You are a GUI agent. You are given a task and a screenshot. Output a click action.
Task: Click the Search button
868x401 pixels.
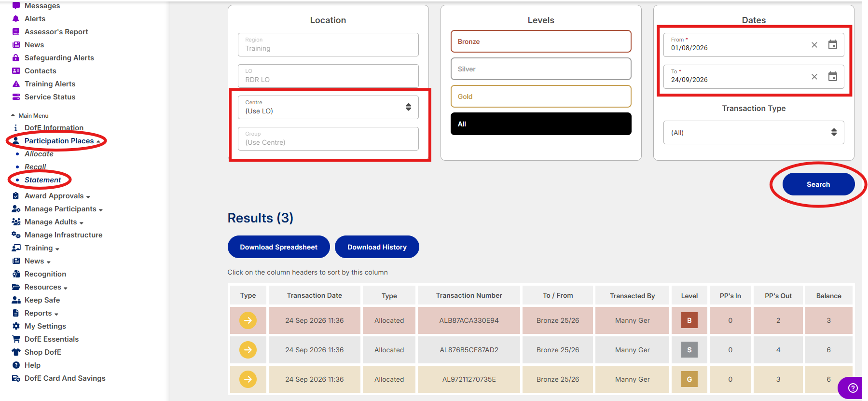pos(818,184)
